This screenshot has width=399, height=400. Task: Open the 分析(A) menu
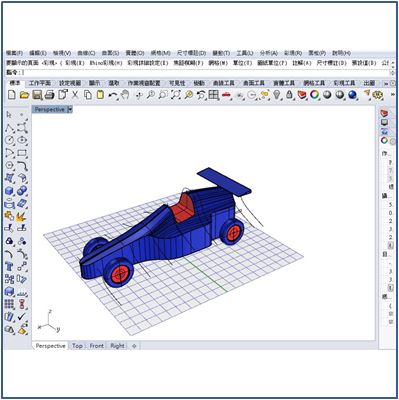(269, 53)
